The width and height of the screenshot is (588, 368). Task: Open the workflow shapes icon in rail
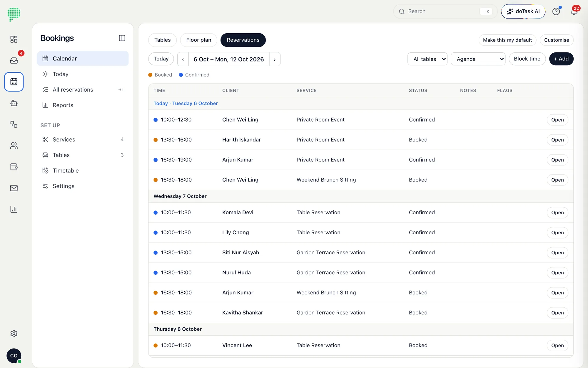(14, 124)
